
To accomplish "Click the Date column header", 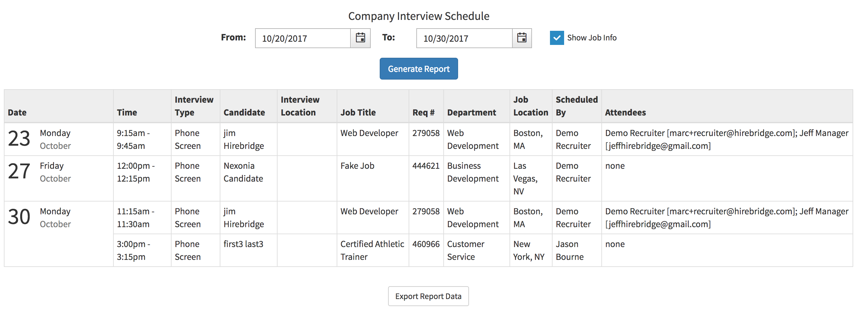I will (x=17, y=112).
